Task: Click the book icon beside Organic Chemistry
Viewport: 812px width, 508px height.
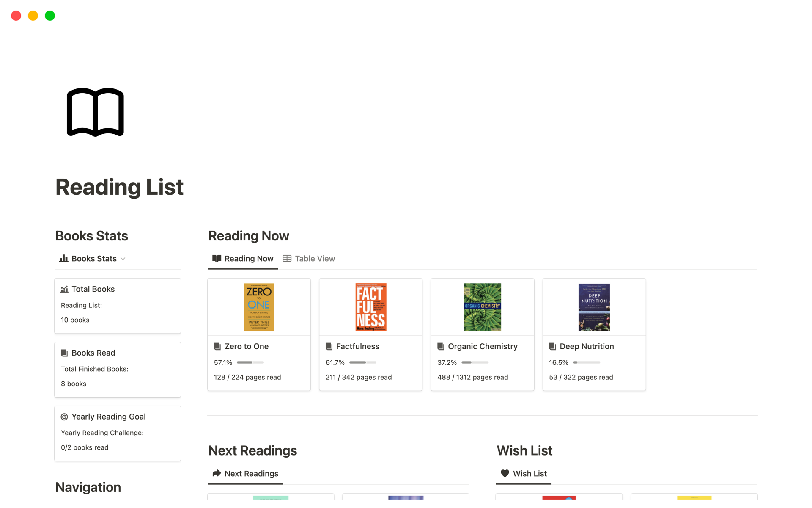Action: (x=440, y=346)
